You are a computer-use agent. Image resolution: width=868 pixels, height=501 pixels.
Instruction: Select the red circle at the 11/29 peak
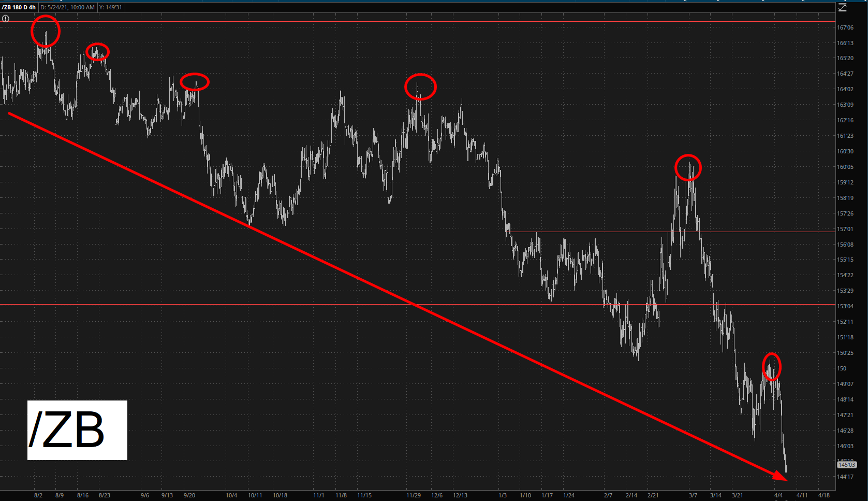coord(420,87)
